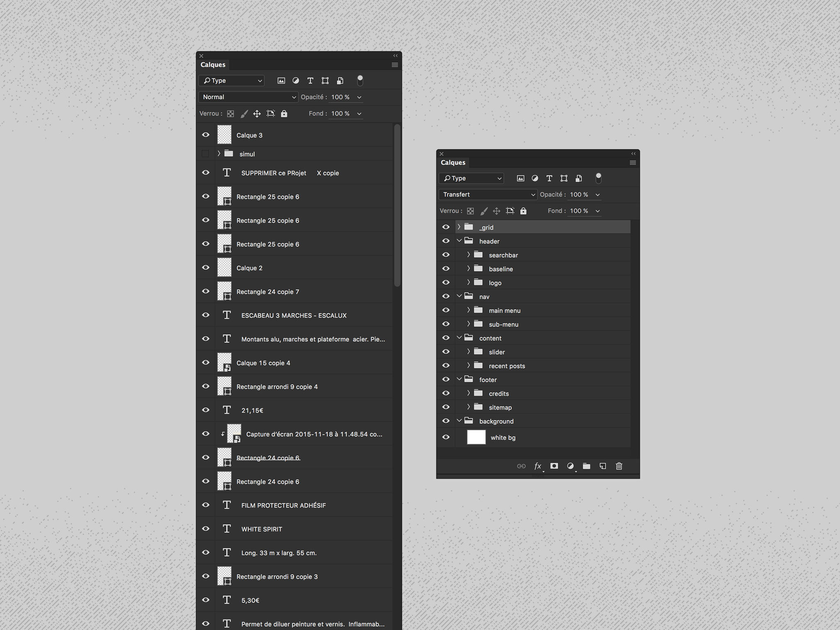
Task: Open the Normal blend mode dropdown
Action: [x=249, y=97]
